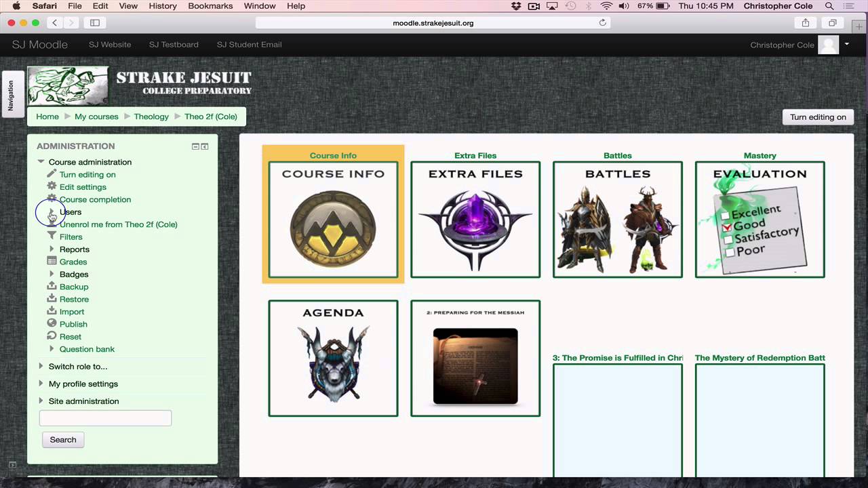Click the SJ Moodle brand link
Screen dimensions: 868x488
pos(40,45)
